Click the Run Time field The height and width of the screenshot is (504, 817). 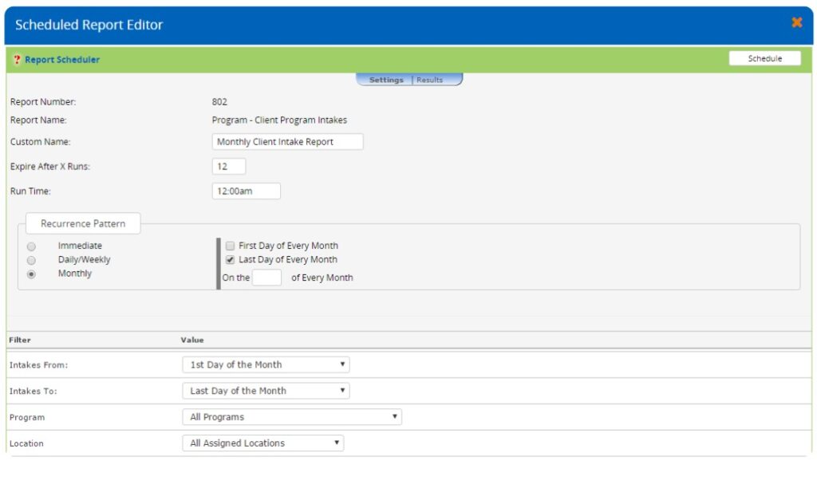coord(246,191)
